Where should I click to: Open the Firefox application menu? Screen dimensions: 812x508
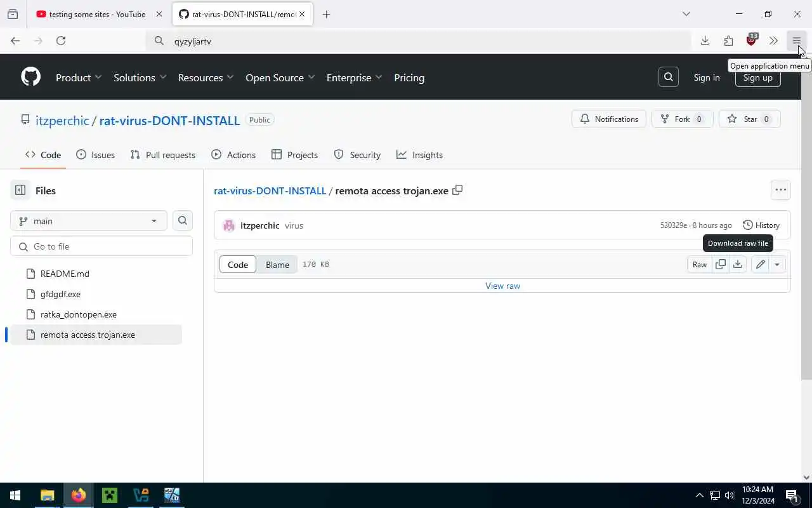(x=796, y=41)
